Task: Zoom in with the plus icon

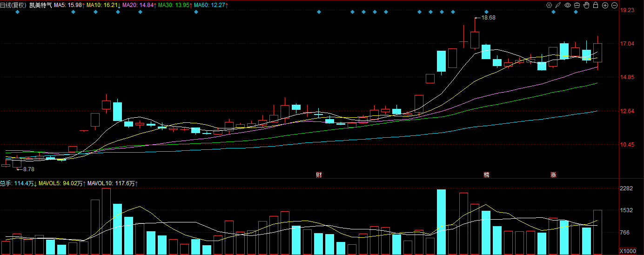Action: [x=605, y=5]
